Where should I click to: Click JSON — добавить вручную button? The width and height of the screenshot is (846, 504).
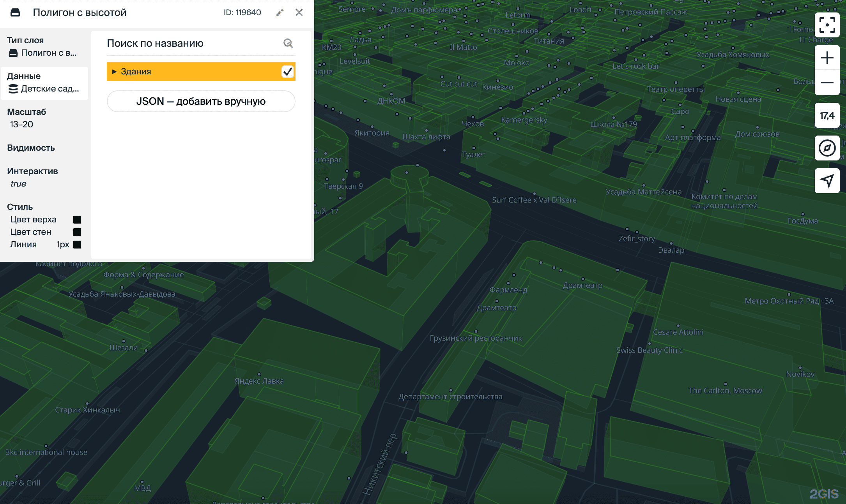pos(201,101)
